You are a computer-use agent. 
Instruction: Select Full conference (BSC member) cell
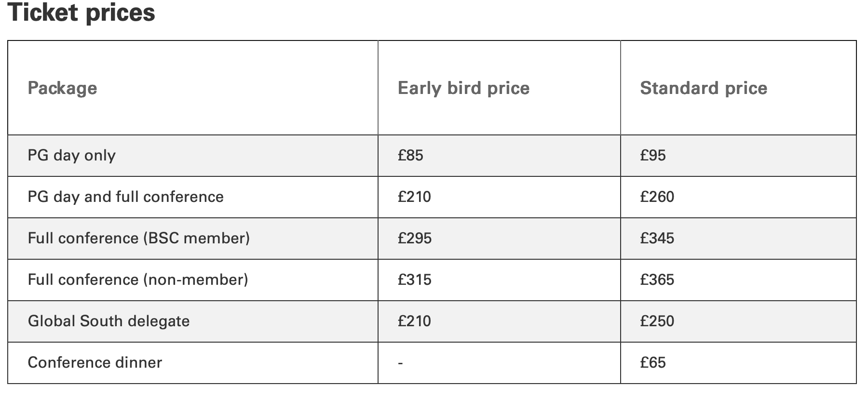coord(138,239)
